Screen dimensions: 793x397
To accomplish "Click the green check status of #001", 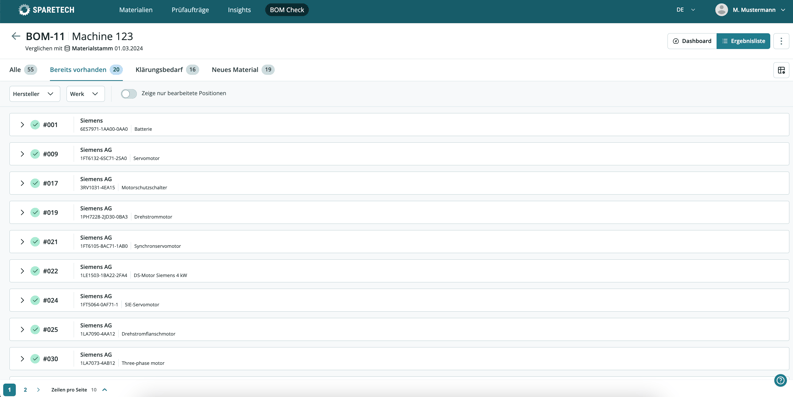I will click(35, 125).
